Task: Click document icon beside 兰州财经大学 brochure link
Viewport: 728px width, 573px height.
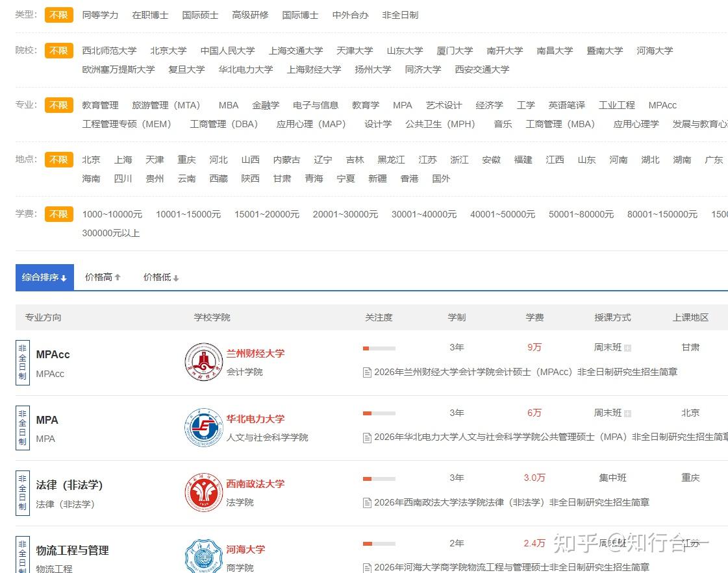Action: tap(367, 372)
